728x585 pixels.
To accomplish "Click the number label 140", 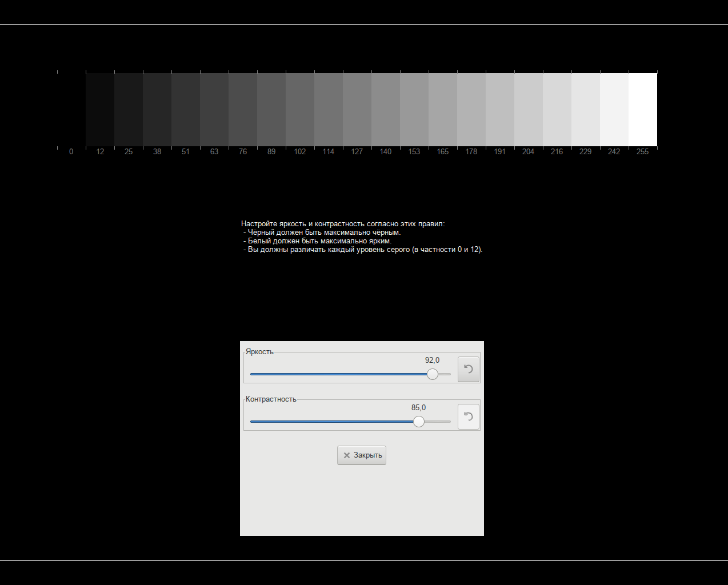I will 386,152.
